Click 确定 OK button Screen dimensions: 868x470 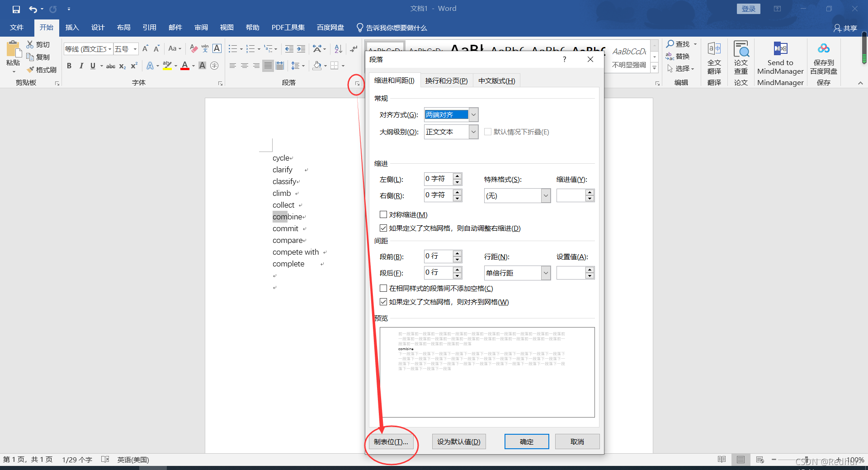(527, 442)
